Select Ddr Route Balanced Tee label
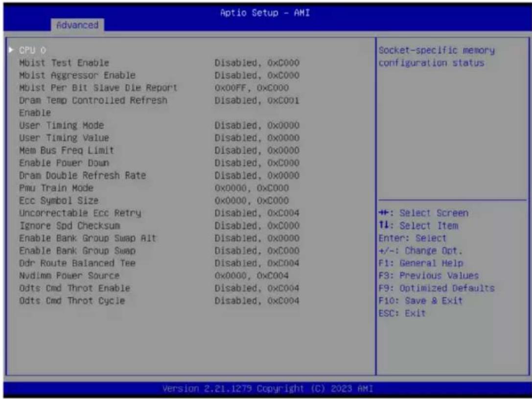This screenshot has height=399, width=532. [77, 263]
